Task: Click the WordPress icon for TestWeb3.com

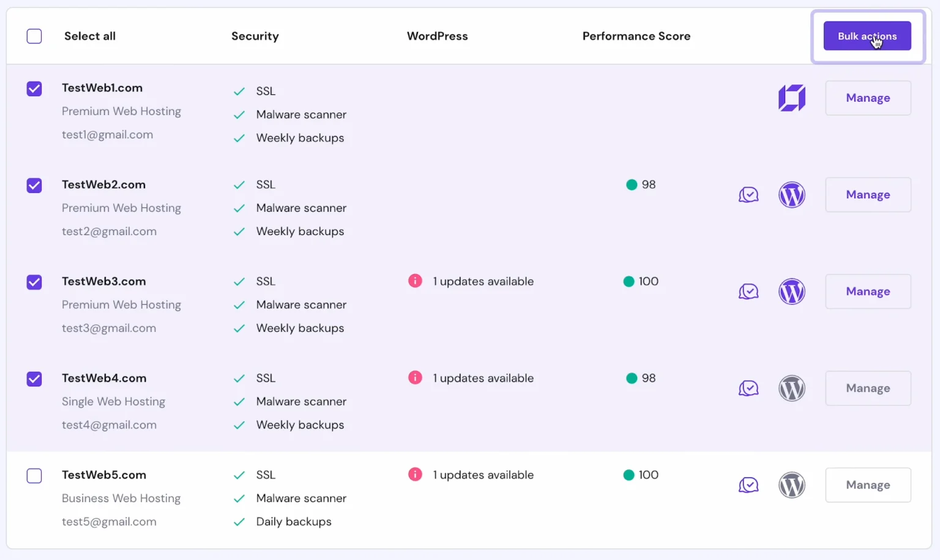Action: point(791,292)
